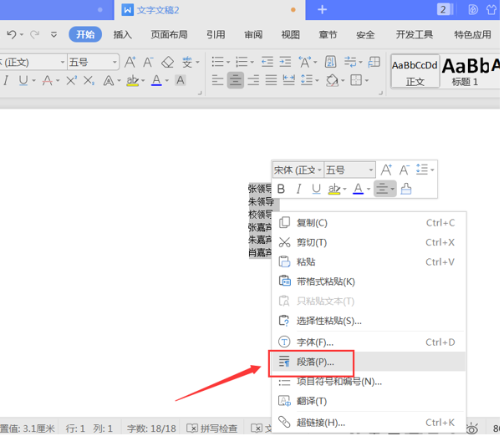Increase font size in the ribbon
The height and width of the screenshot is (436, 504).
130,62
